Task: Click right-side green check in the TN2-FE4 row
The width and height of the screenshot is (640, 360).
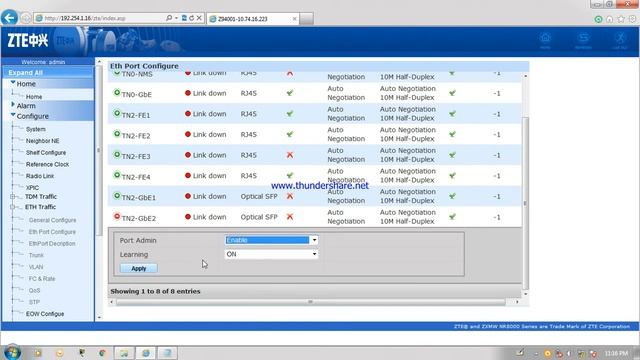Action: click(x=452, y=176)
